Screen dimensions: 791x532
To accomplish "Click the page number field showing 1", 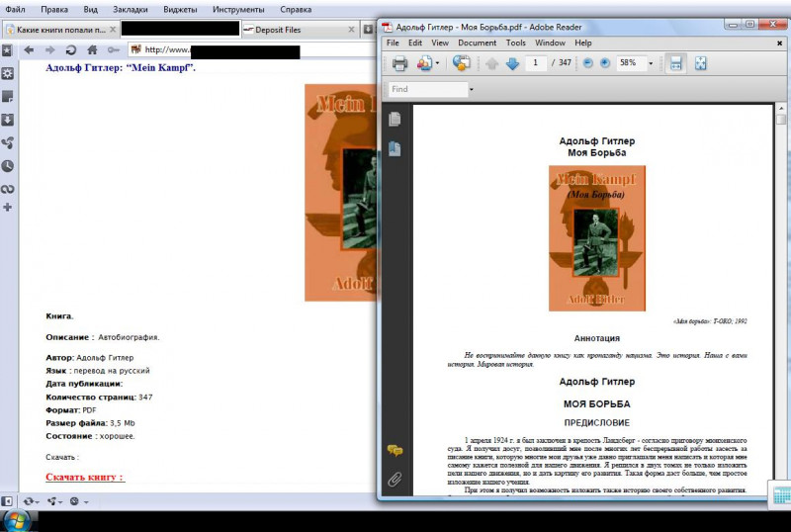I will click(x=536, y=63).
